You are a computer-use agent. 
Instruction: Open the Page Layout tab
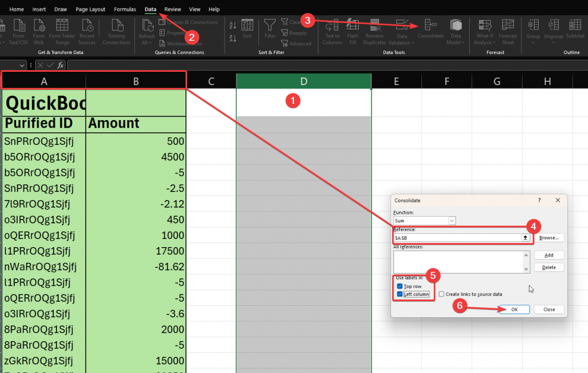coord(90,9)
